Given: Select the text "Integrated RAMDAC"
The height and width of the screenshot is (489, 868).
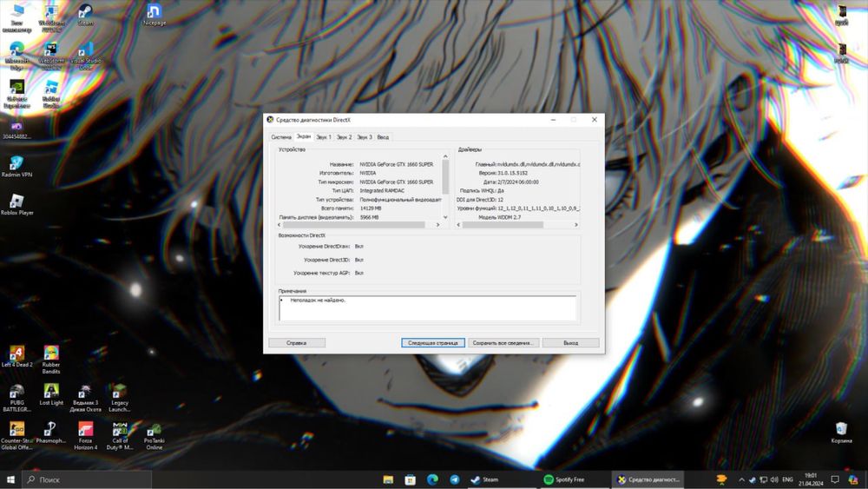Looking at the screenshot, I should (x=382, y=190).
